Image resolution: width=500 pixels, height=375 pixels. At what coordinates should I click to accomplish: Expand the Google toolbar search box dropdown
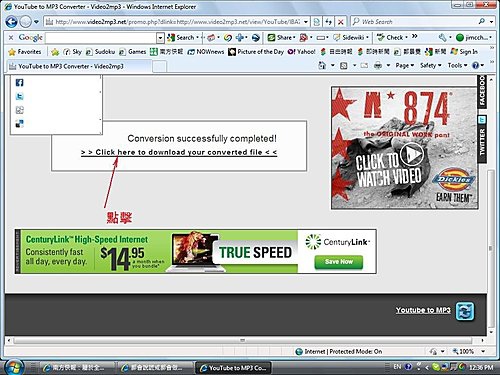tap(160, 38)
